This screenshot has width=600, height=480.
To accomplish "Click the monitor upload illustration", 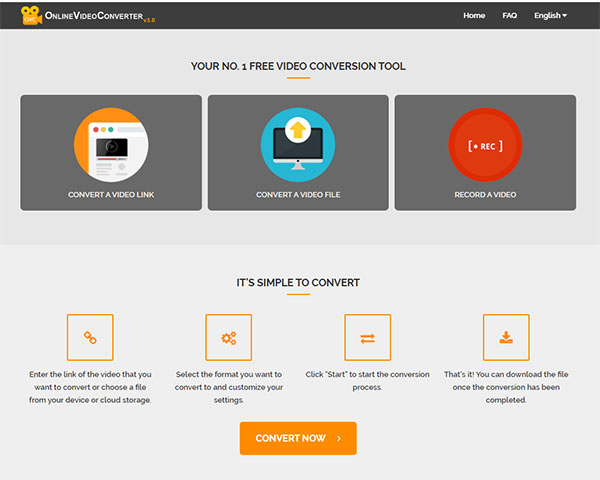I will point(298,145).
